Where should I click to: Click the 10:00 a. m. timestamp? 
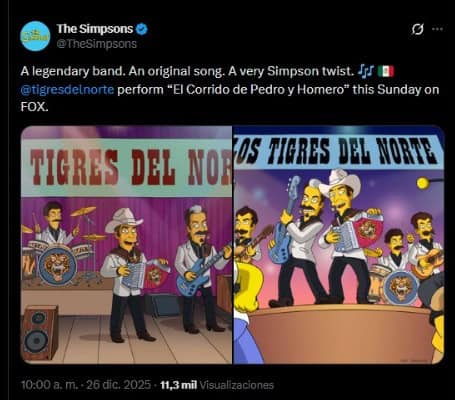pyautogui.click(x=49, y=385)
